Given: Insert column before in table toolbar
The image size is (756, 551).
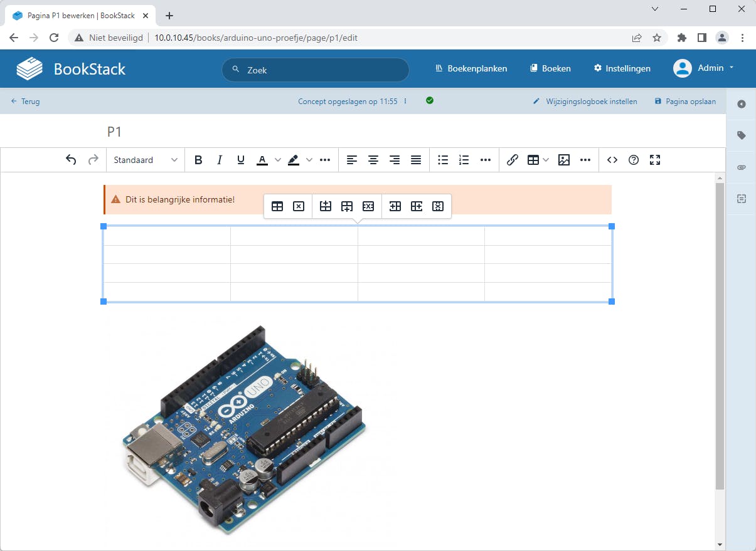Looking at the screenshot, I should pos(395,206).
